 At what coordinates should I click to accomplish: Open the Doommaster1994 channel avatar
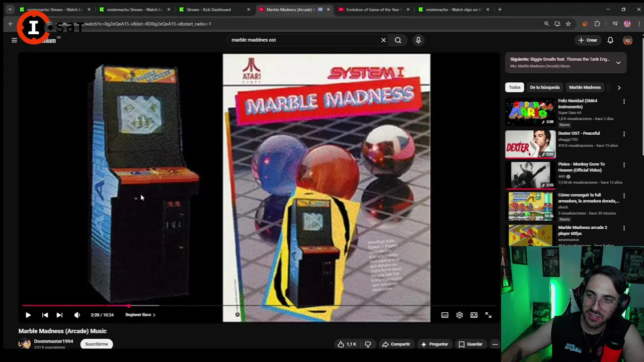point(24,344)
